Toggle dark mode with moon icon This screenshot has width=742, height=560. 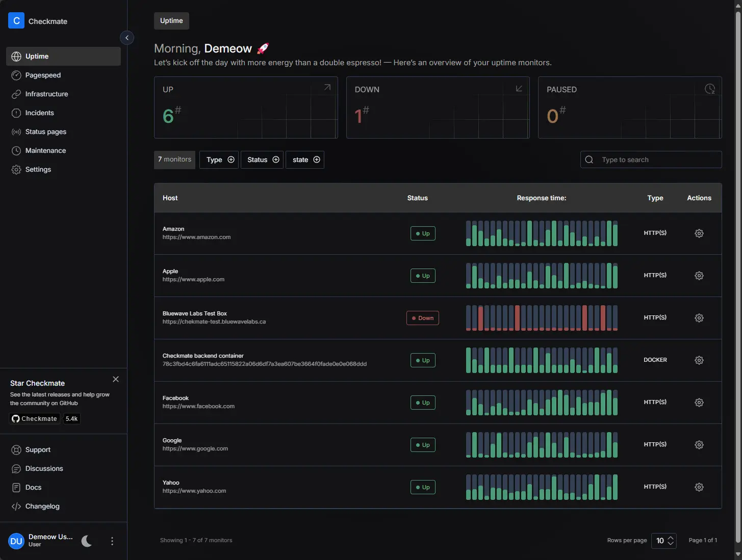pos(87,541)
